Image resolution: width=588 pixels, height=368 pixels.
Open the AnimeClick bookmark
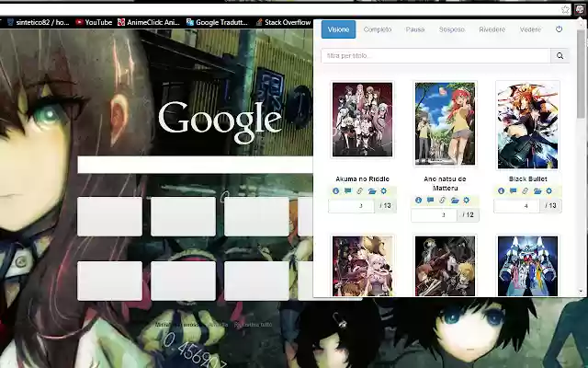coord(149,22)
